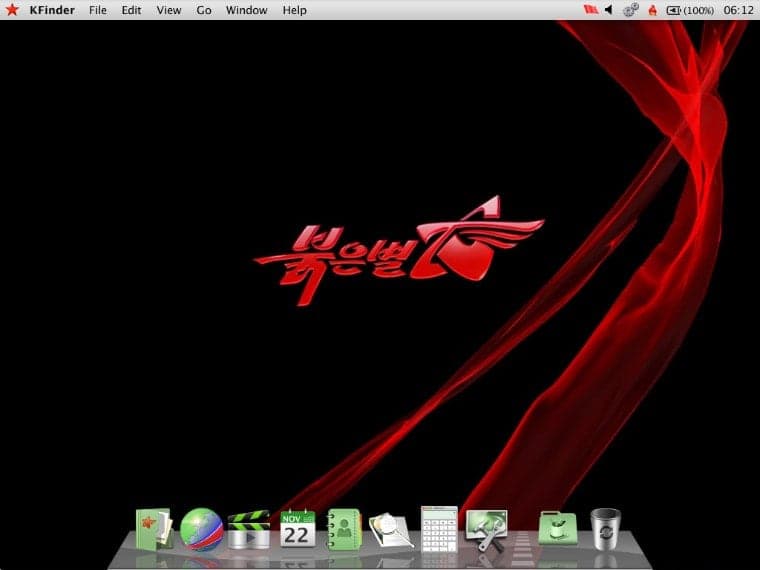Open the Edit menu
This screenshot has height=570, width=760.
tap(131, 10)
